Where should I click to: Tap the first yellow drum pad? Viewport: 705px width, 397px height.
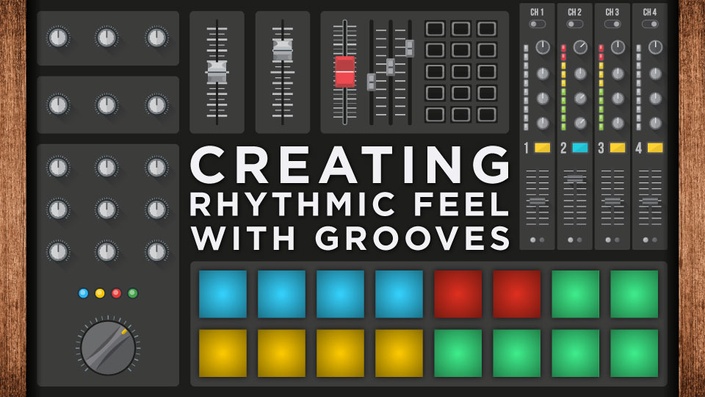pyautogui.click(x=223, y=353)
